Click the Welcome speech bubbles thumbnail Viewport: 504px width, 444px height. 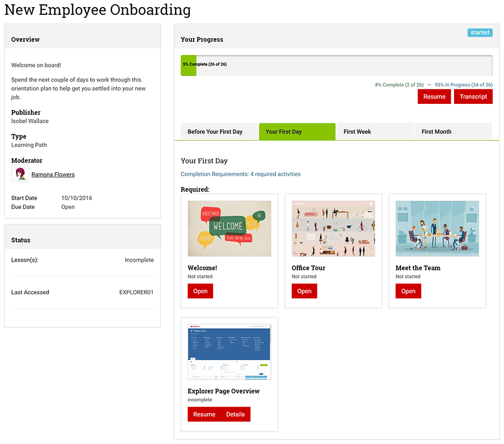pyautogui.click(x=229, y=229)
